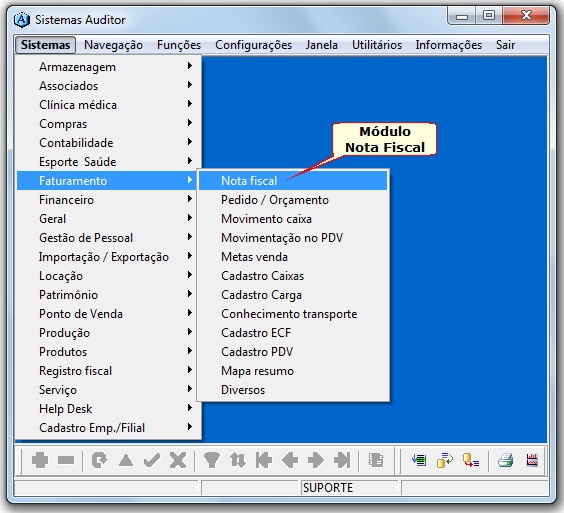Click the printer icon in toolbar

click(505, 460)
